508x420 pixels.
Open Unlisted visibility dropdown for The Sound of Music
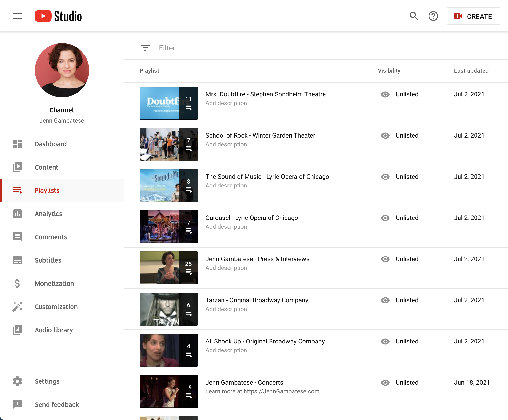click(407, 177)
